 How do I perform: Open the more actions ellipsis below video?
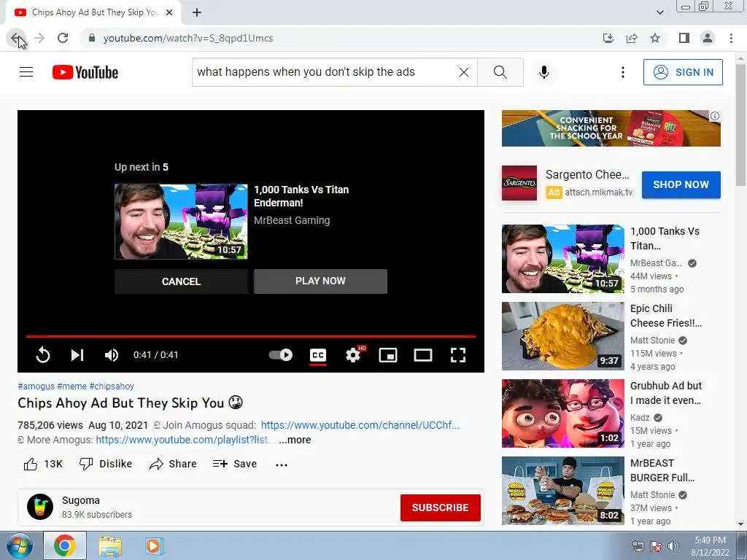[282, 464]
